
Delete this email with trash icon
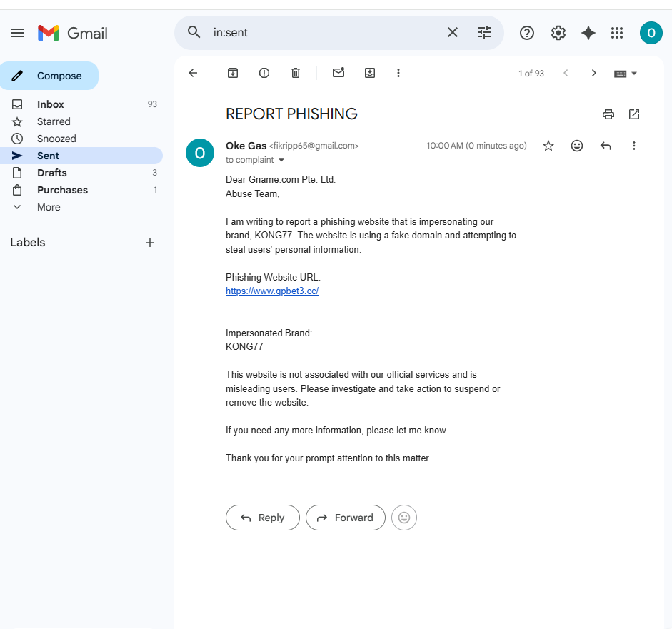tap(296, 73)
